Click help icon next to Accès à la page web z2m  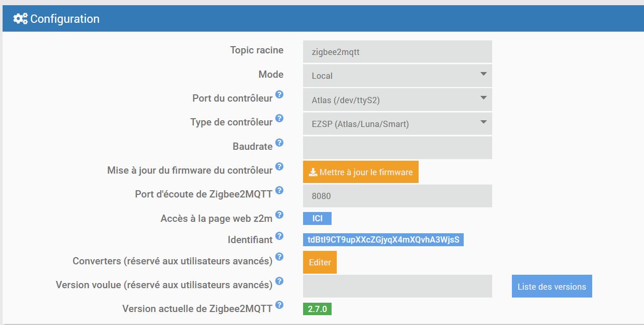pyautogui.click(x=279, y=215)
